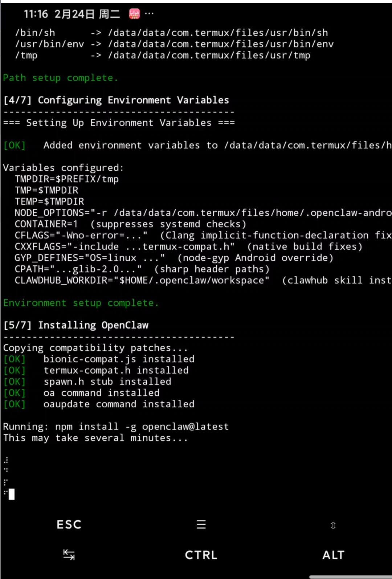Viewport: 392px width, 579px height.
Task: Open the pink app notification icon
Action: pyautogui.click(x=134, y=14)
